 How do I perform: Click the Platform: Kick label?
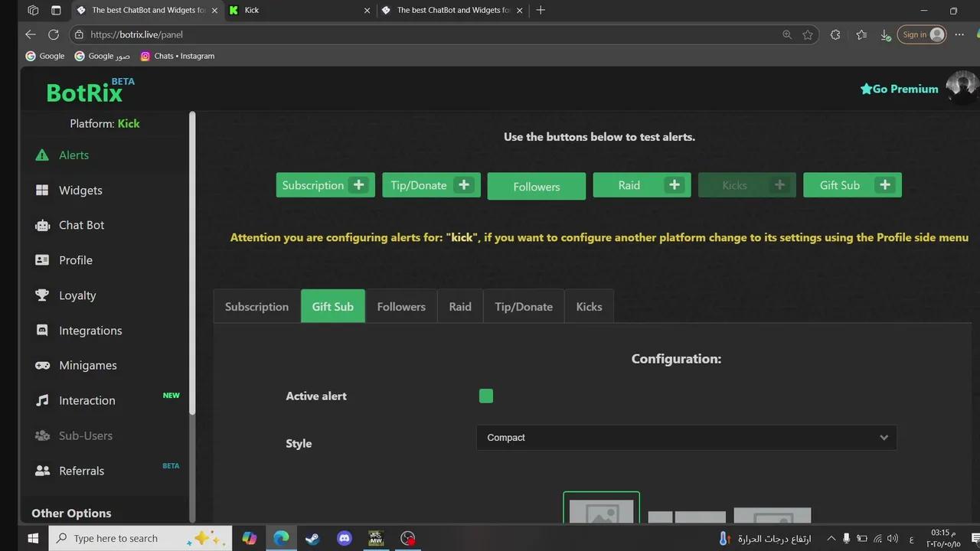(105, 123)
